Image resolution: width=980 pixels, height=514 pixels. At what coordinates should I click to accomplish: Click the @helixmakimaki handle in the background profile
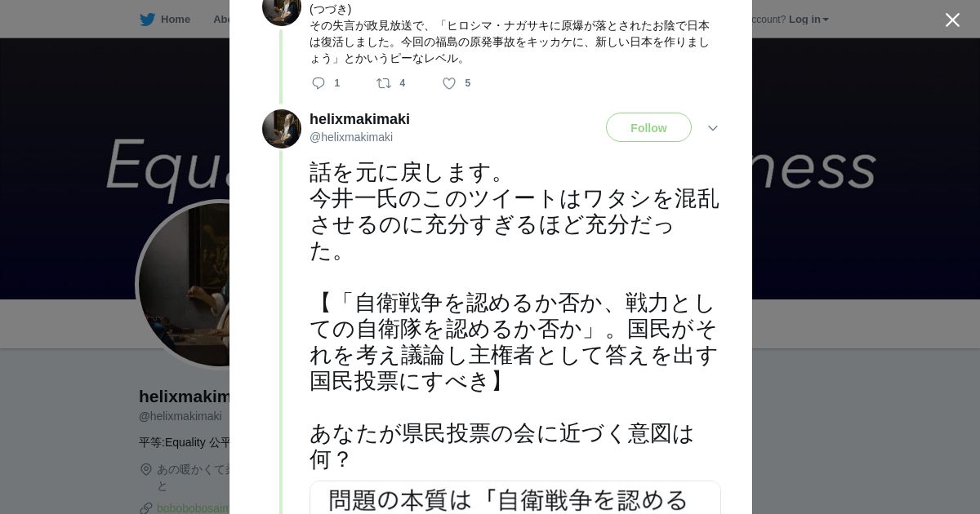[180, 416]
